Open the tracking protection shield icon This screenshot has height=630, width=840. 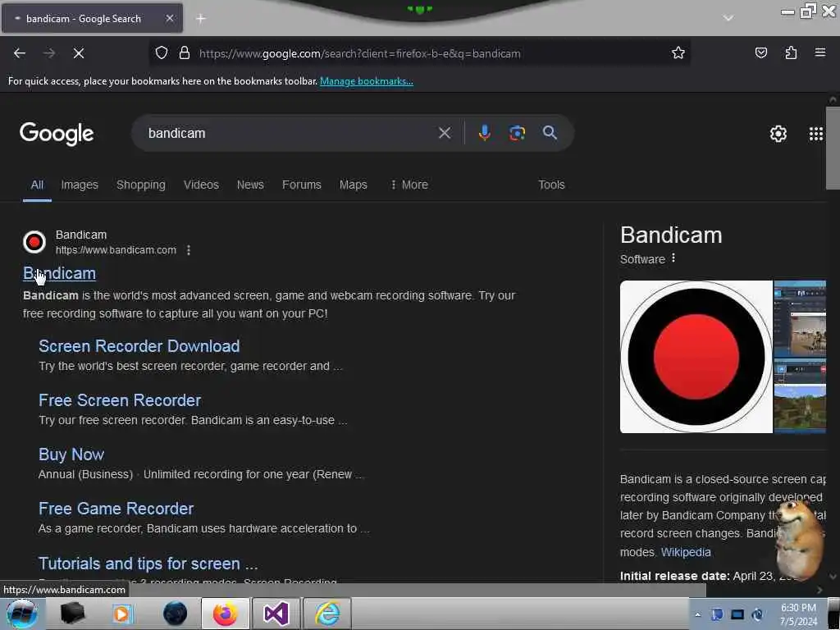tap(162, 53)
